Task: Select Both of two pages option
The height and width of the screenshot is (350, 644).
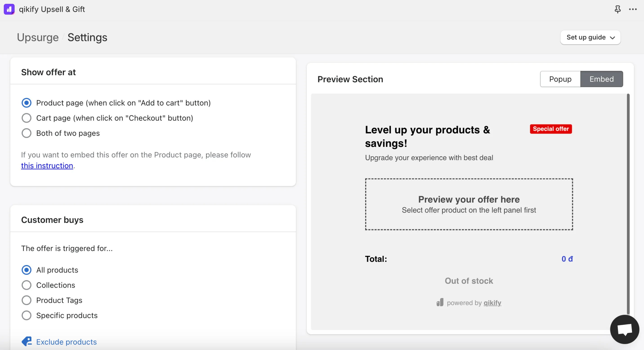Action: tap(27, 133)
